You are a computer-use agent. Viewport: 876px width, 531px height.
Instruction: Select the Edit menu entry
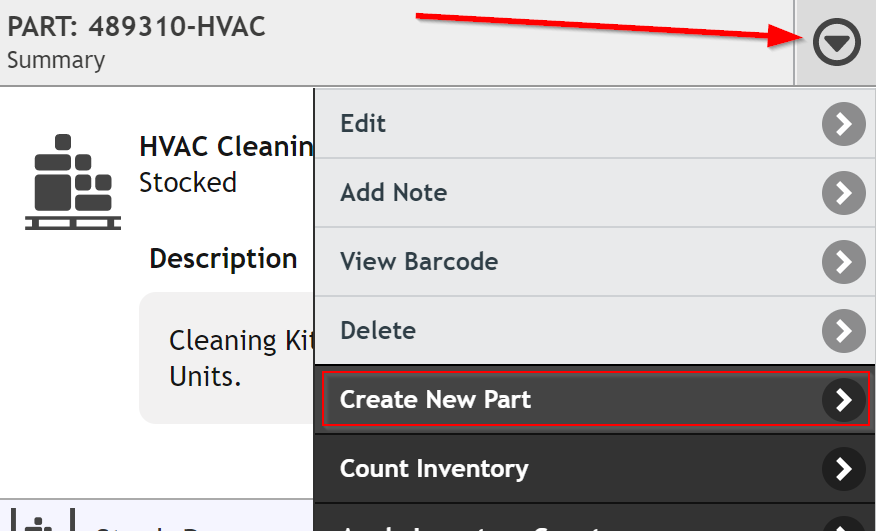click(595, 124)
